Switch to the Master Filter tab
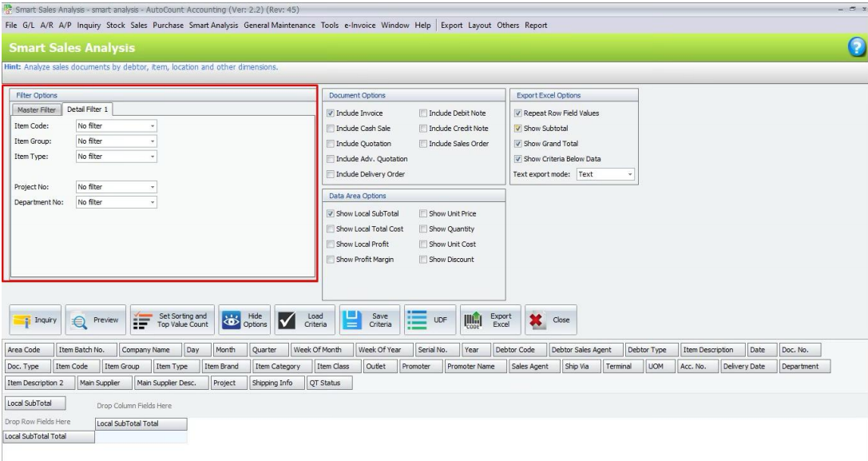The height and width of the screenshot is (461, 868). click(37, 109)
